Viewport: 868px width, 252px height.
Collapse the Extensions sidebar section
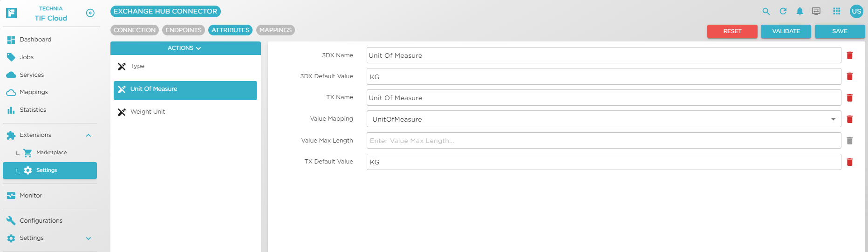coord(89,136)
